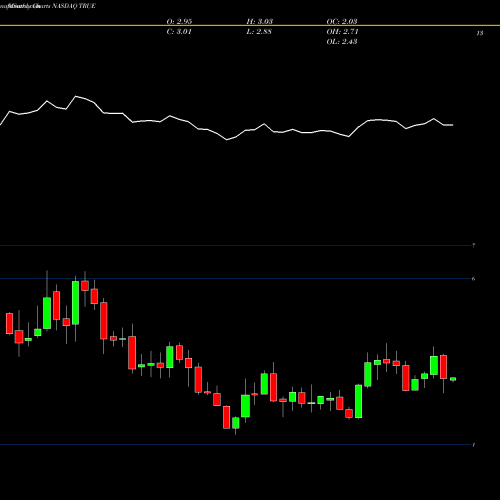The width and height of the screenshot is (500, 500).
Task: Select the OC: 2.03 reading
Action: pyautogui.click(x=342, y=22)
